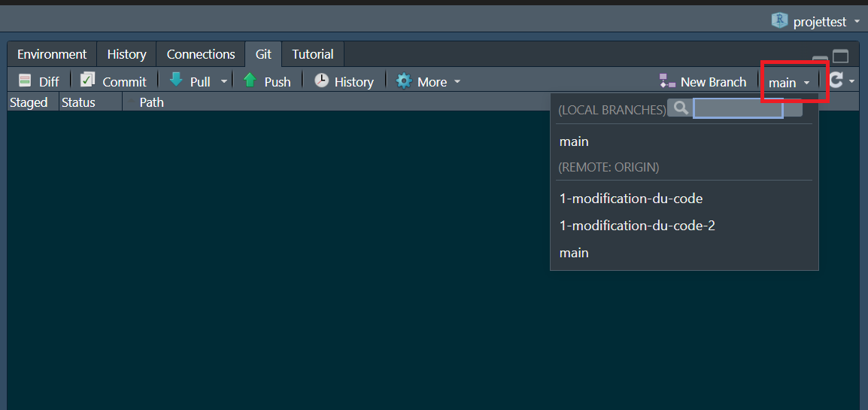Refresh the Git pane file listing
868x410 pixels.
coord(836,80)
